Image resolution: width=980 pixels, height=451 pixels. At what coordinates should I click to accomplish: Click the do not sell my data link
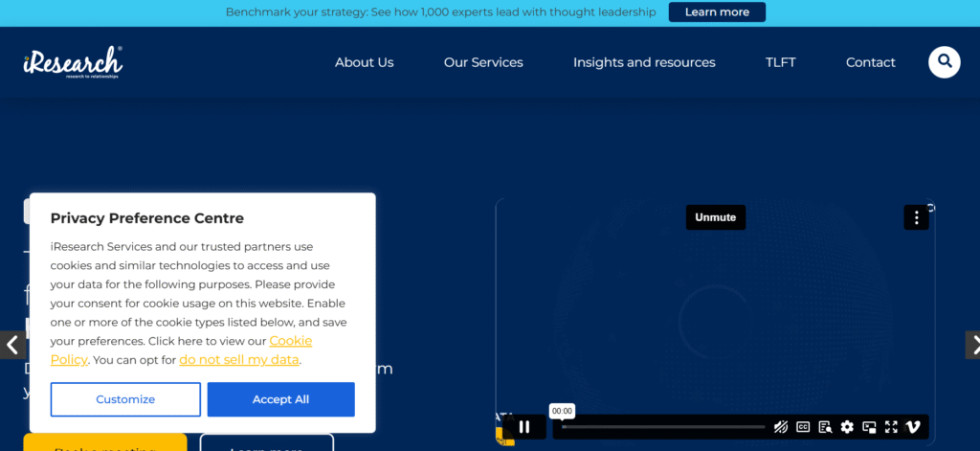coord(238,360)
